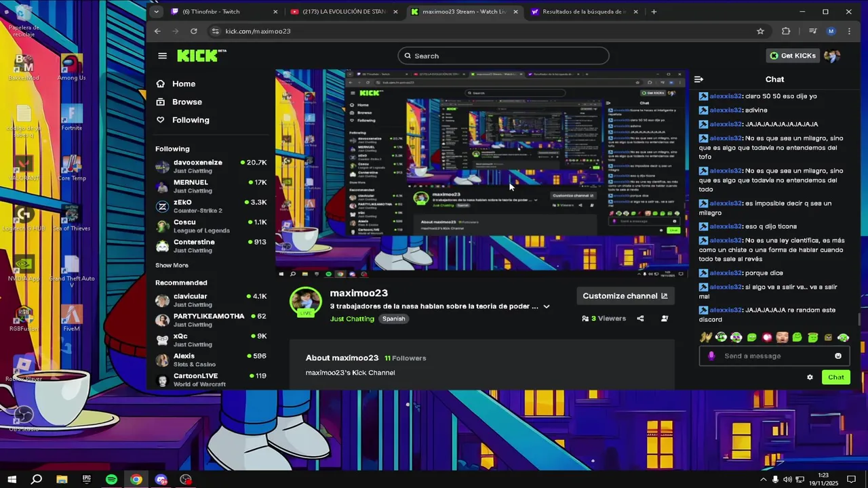Open clavicular recommended channel

coord(211,300)
